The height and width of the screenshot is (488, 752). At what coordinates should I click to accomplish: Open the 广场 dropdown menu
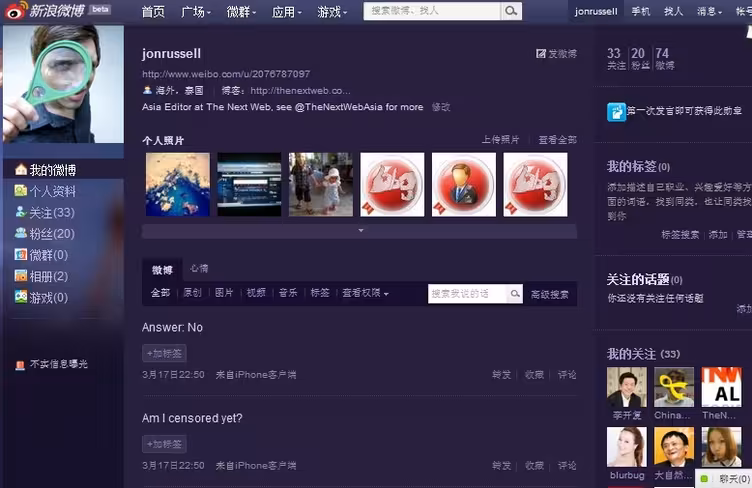[x=196, y=12]
